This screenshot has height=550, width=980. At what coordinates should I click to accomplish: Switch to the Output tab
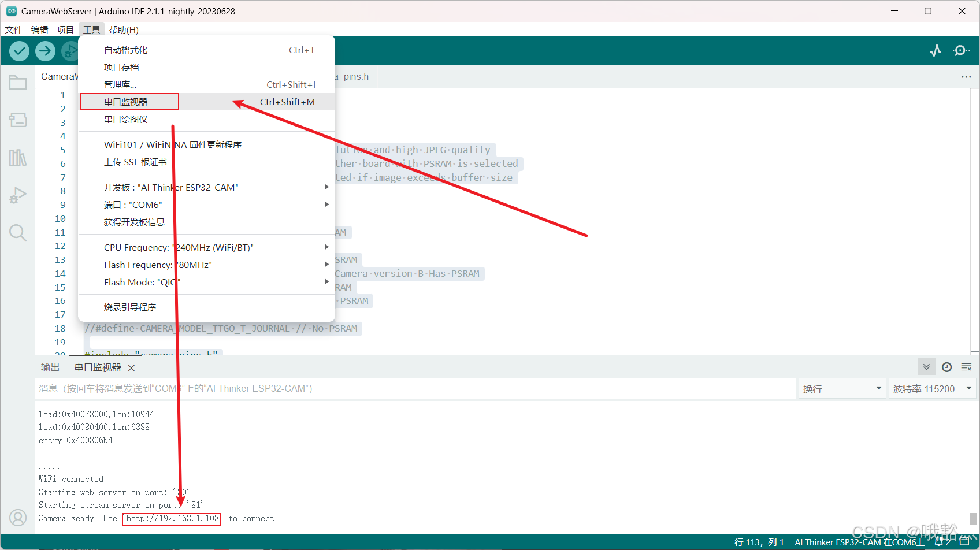pyautogui.click(x=50, y=367)
